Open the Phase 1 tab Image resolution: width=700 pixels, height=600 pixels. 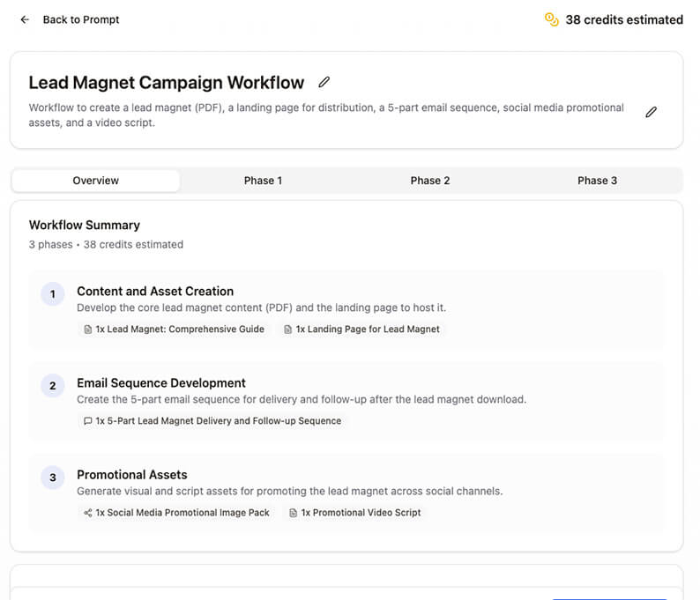coord(263,181)
